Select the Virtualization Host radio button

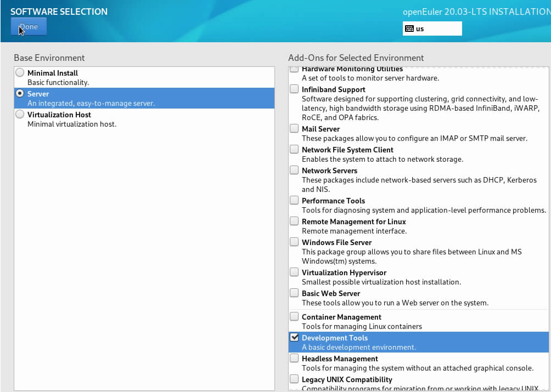[x=20, y=114]
